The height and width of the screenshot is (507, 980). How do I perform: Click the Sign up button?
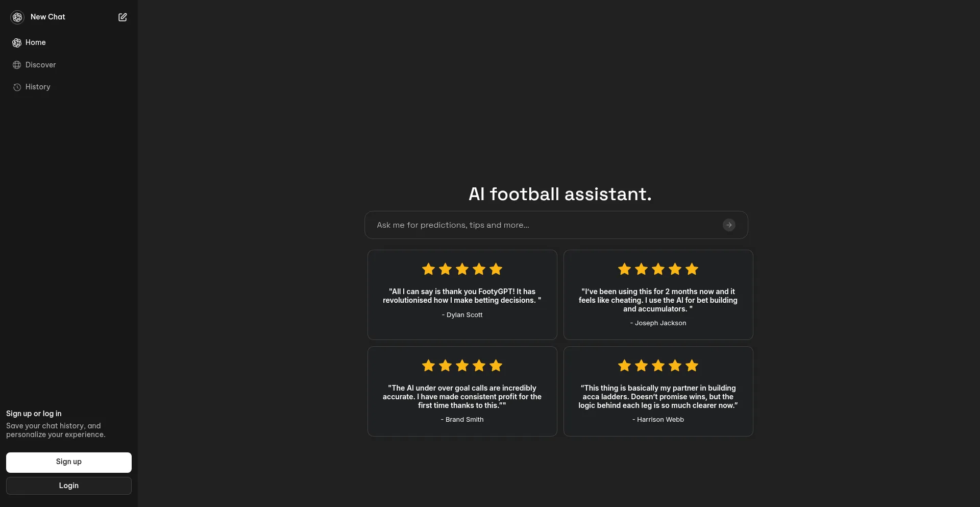pos(68,462)
